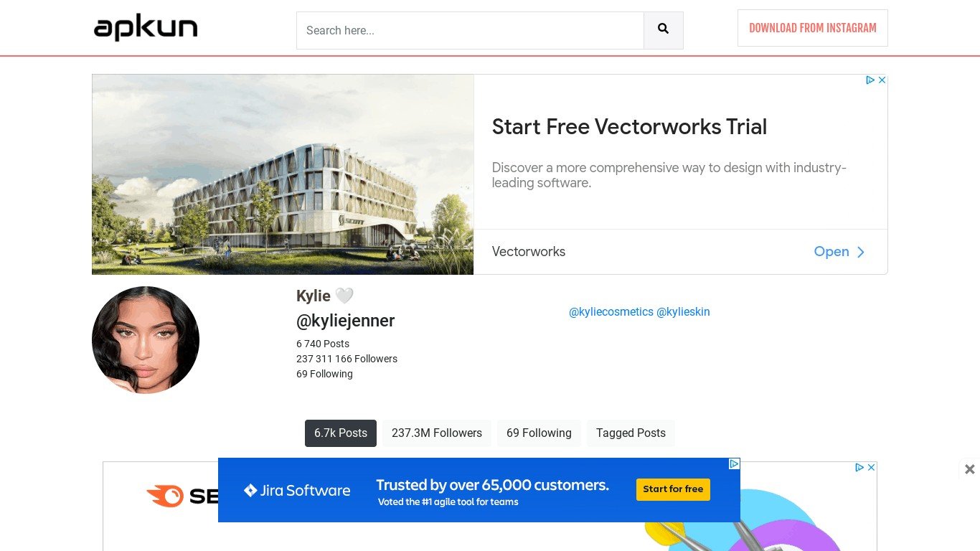Switch to the 237.3M Followers tab
980x551 pixels.
pos(437,433)
